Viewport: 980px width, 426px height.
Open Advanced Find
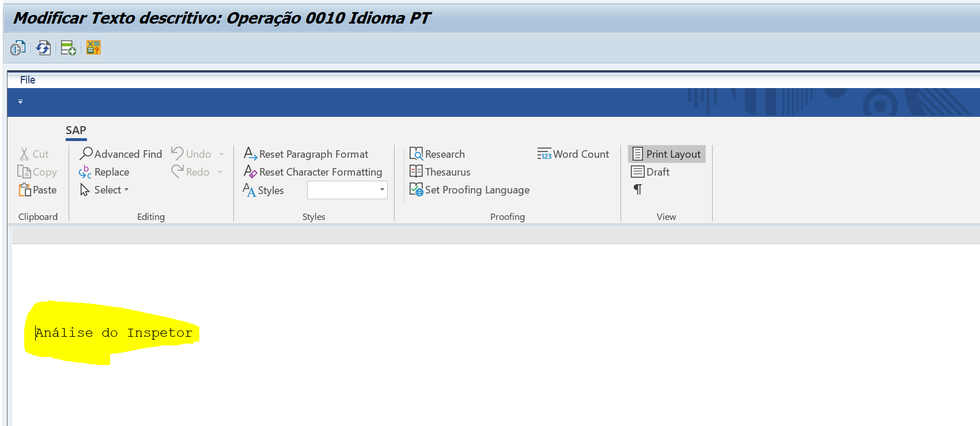pyautogui.click(x=121, y=154)
